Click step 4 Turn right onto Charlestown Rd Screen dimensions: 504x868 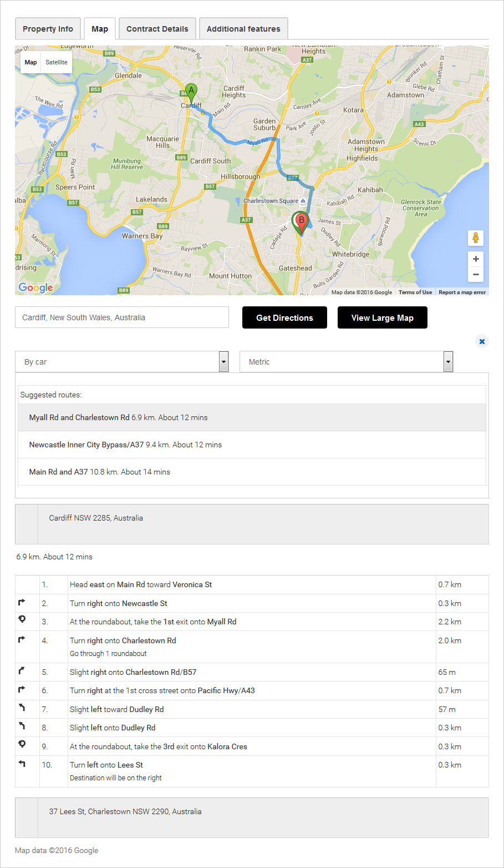pos(252,647)
